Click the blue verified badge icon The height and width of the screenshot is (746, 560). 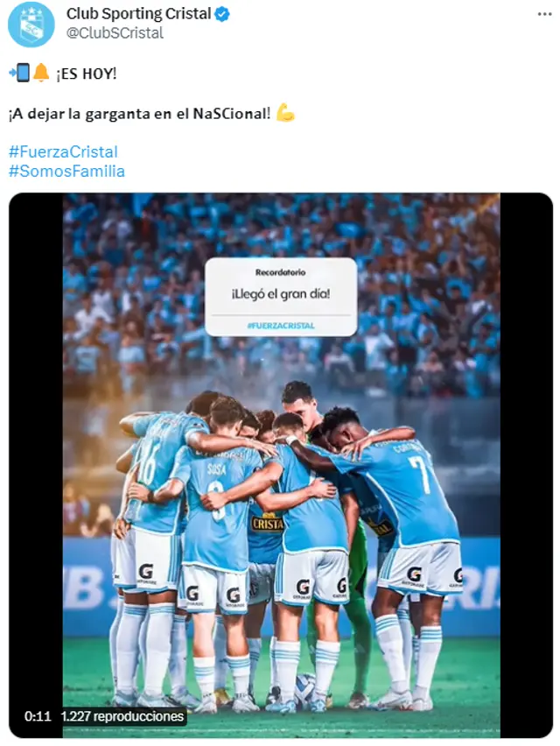point(222,14)
